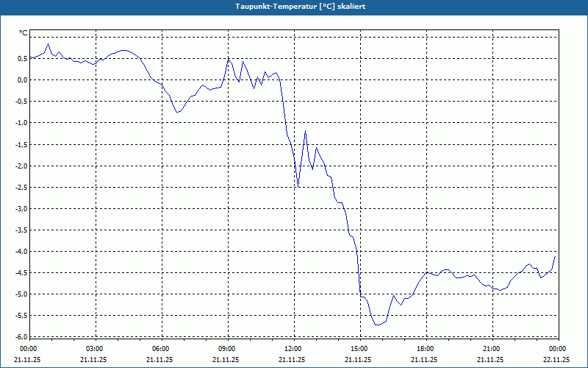
Task: Click the chart title 'Taupunkt-Temperatur [°C] skaliert'
Action: pos(301,7)
